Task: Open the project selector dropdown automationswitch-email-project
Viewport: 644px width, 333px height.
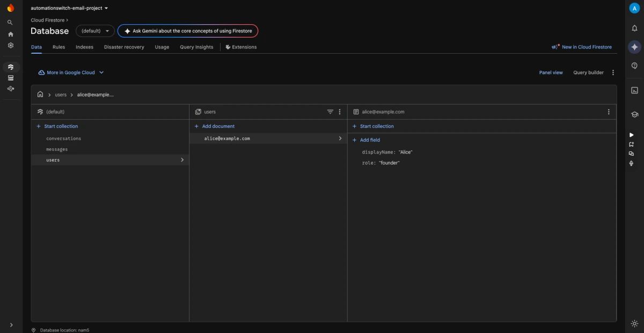Action: click(x=69, y=8)
